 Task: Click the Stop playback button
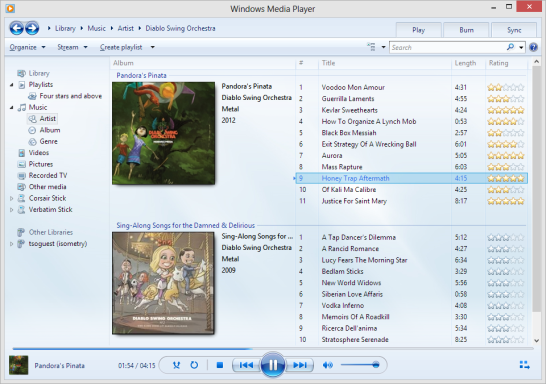click(x=220, y=365)
